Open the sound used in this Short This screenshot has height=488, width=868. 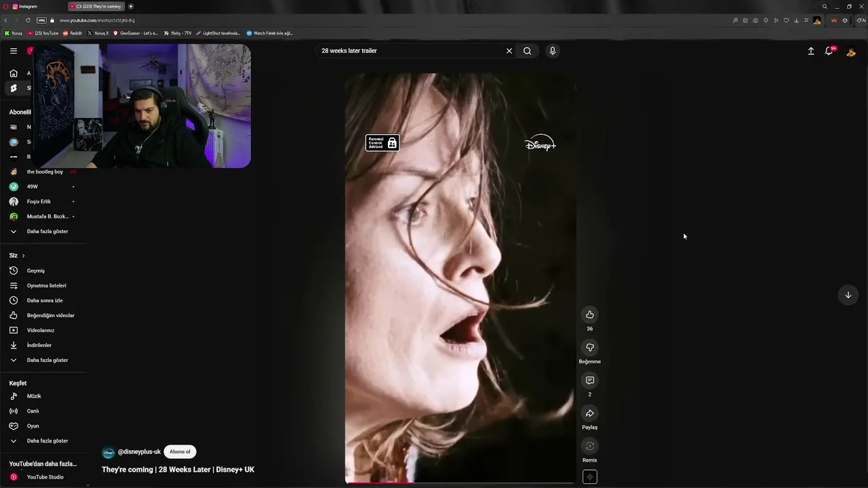pos(590,477)
